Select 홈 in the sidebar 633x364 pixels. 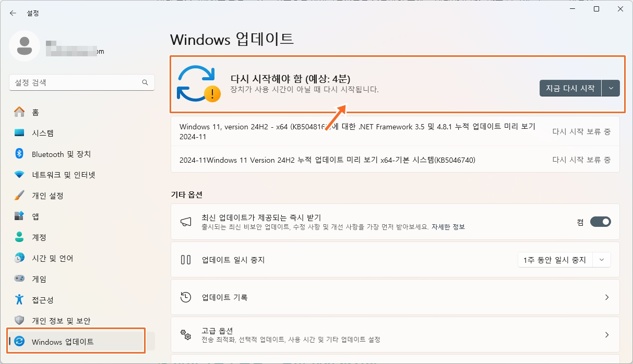[82, 112]
